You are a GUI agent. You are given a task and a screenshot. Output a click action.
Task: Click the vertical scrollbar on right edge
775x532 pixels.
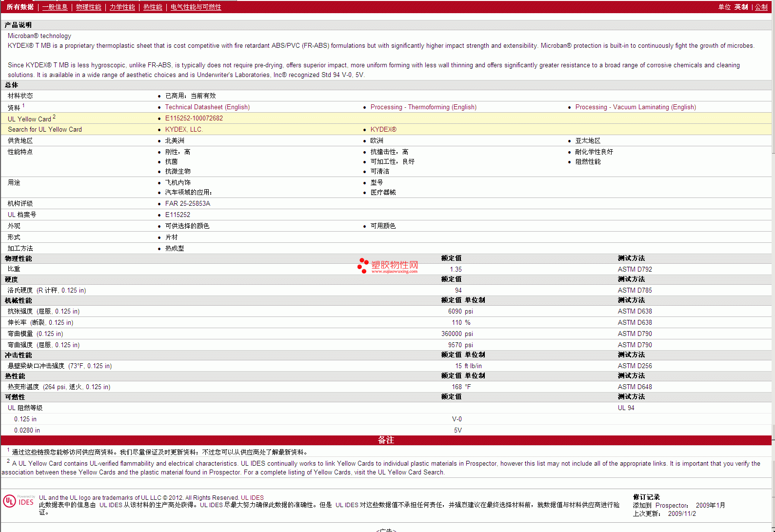point(773,266)
